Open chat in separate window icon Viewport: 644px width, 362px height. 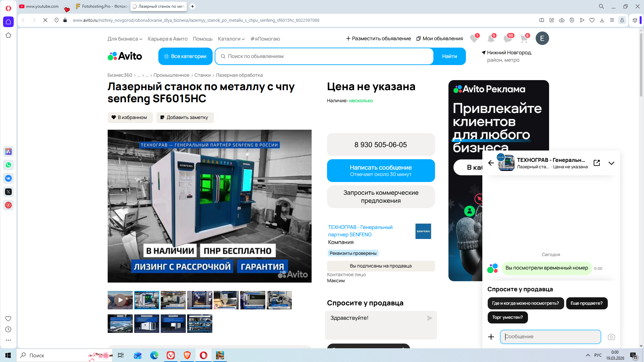click(x=597, y=163)
